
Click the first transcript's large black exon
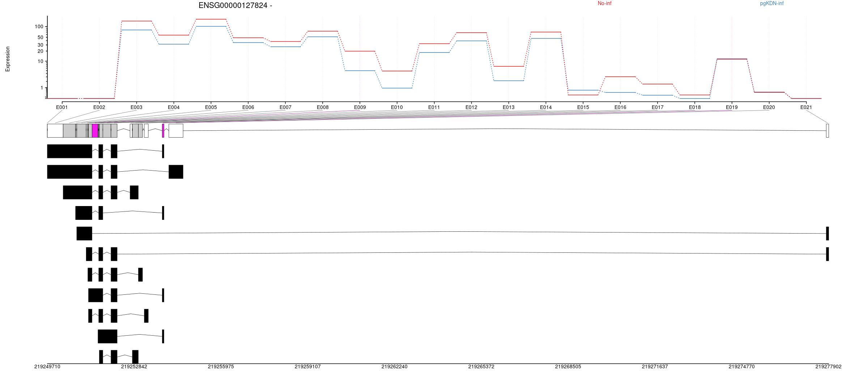pyautogui.click(x=69, y=151)
